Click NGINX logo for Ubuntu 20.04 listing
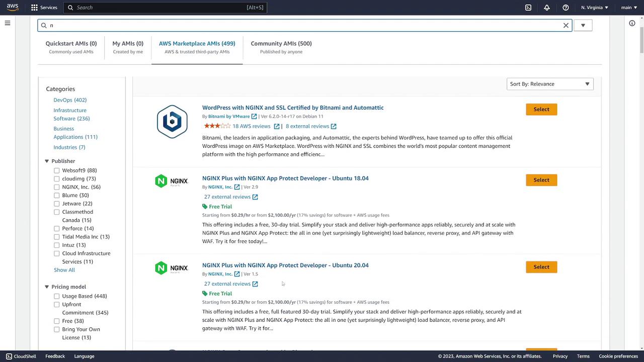This screenshot has height=362, width=644. tap(172, 268)
